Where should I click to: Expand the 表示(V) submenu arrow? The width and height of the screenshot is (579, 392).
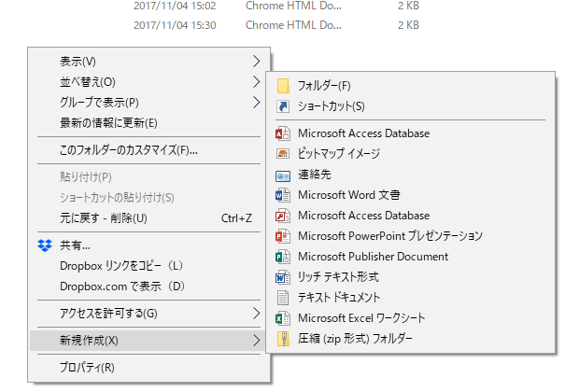point(257,61)
